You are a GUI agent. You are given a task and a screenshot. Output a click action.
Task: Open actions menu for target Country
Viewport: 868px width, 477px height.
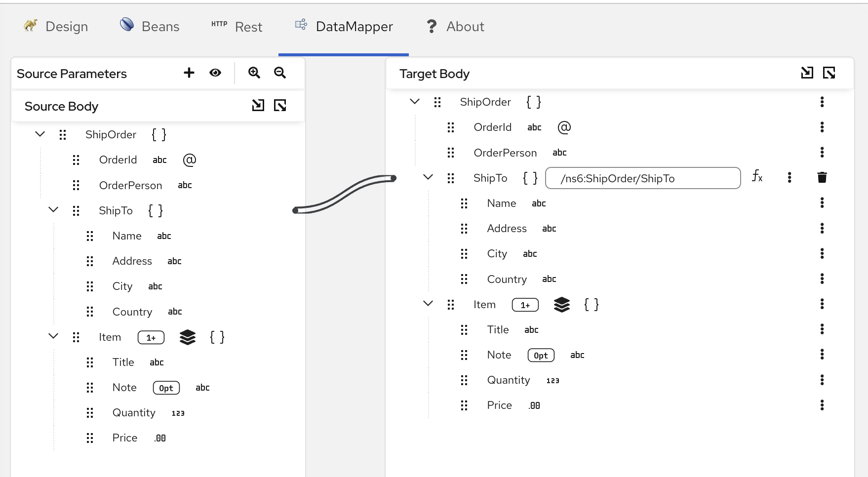point(822,278)
